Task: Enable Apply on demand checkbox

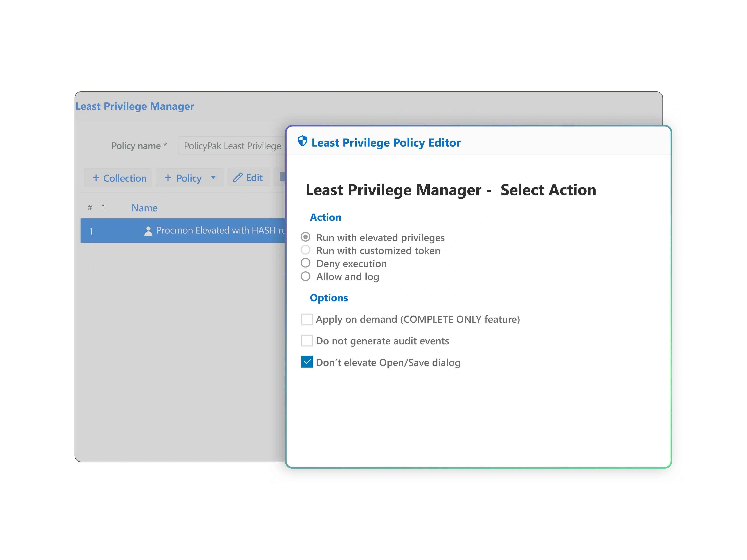Action: pyautogui.click(x=307, y=319)
